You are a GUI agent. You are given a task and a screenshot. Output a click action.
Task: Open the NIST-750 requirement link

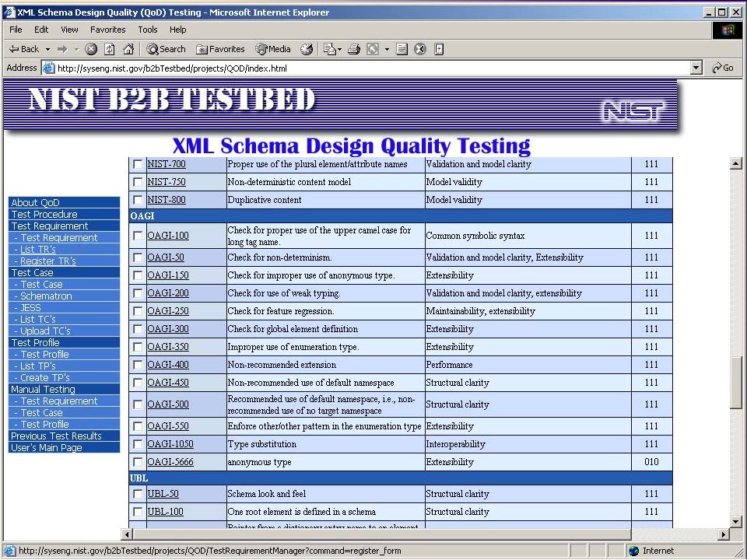[167, 182]
